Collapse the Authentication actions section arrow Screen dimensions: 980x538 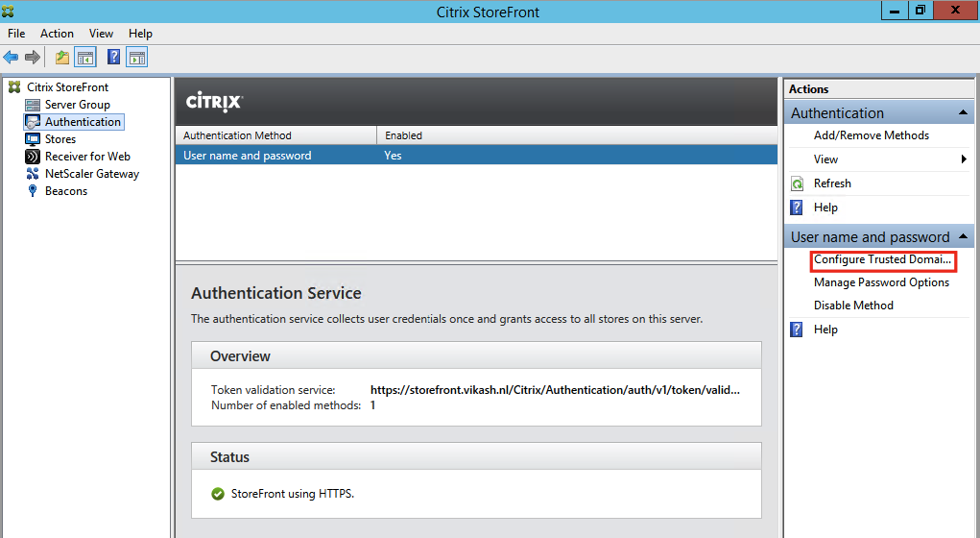click(963, 112)
